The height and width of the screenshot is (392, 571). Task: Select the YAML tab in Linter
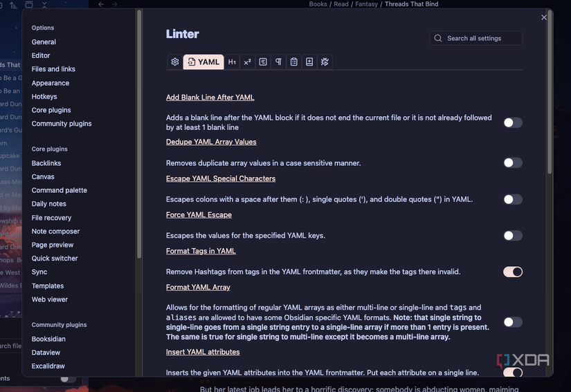(203, 62)
